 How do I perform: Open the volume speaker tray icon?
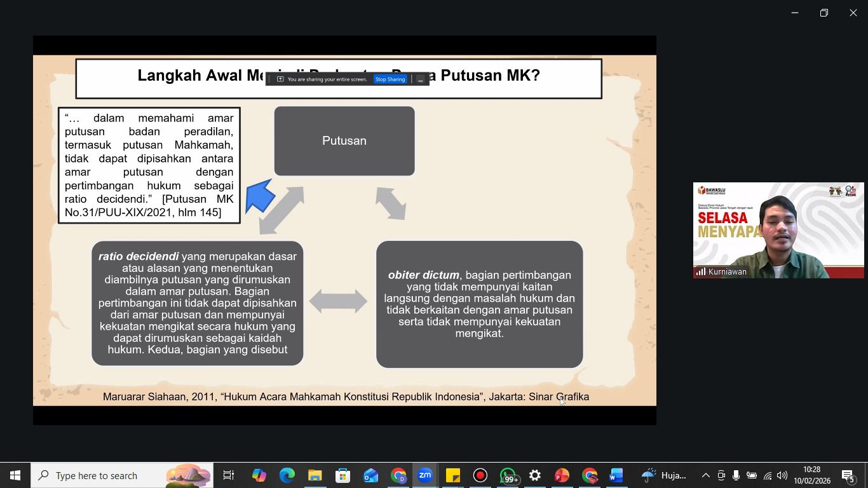tap(782, 475)
